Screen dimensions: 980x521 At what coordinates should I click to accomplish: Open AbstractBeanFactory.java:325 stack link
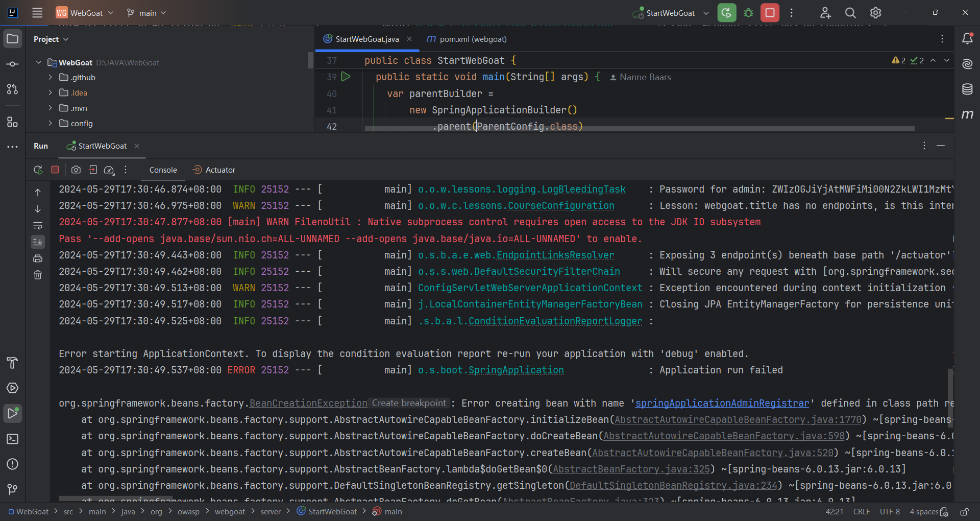pyautogui.click(x=631, y=469)
